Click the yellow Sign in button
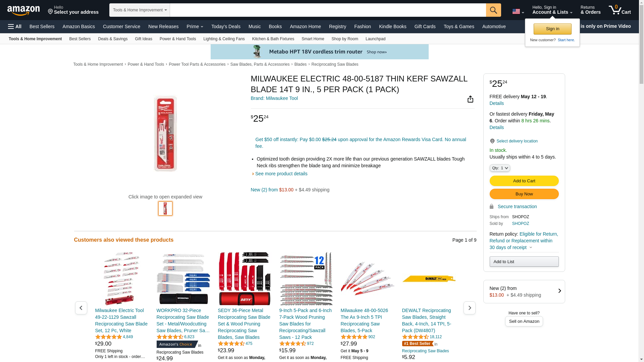Viewport: 644px width, 362px height. tap(552, 29)
